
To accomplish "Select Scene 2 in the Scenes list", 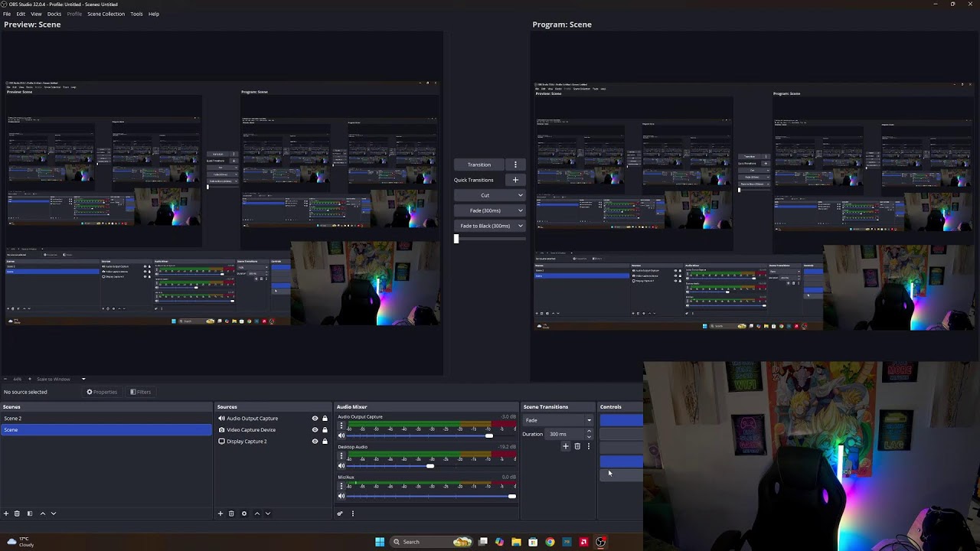I will [106, 419].
